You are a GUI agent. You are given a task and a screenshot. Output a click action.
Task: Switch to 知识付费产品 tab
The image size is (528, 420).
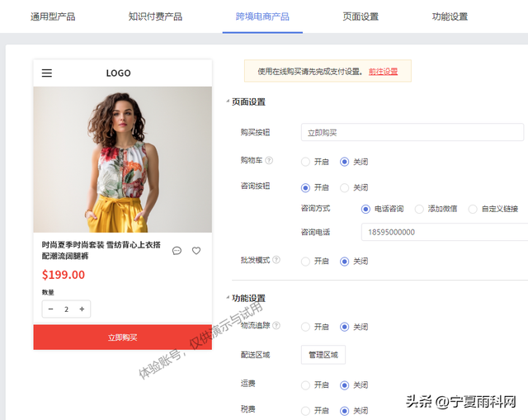tap(155, 17)
